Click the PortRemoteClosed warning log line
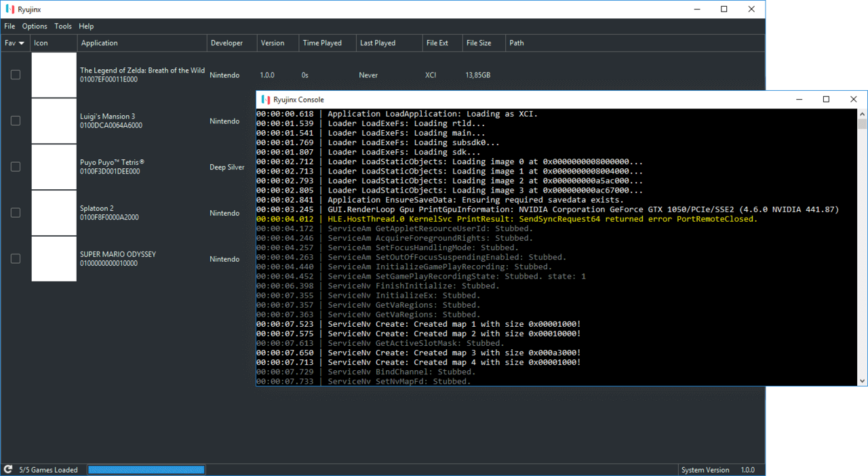Image resolution: width=868 pixels, height=476 pixels. 507,219
